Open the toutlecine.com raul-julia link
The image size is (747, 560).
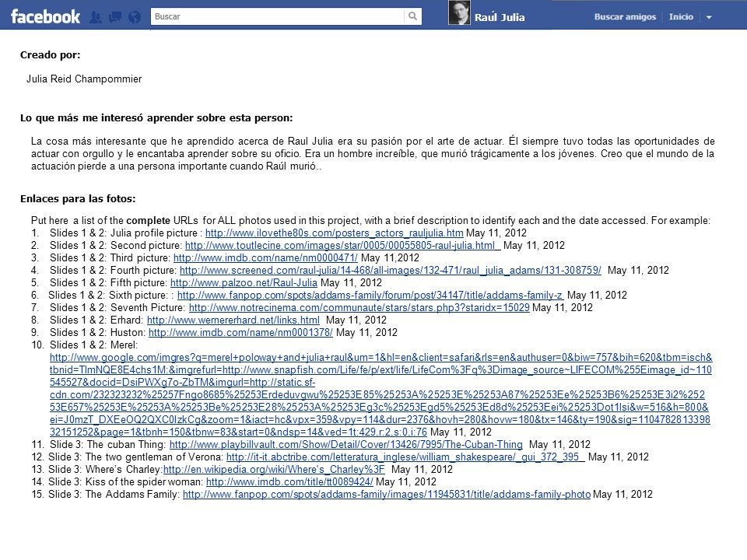[x=342, y=245]
